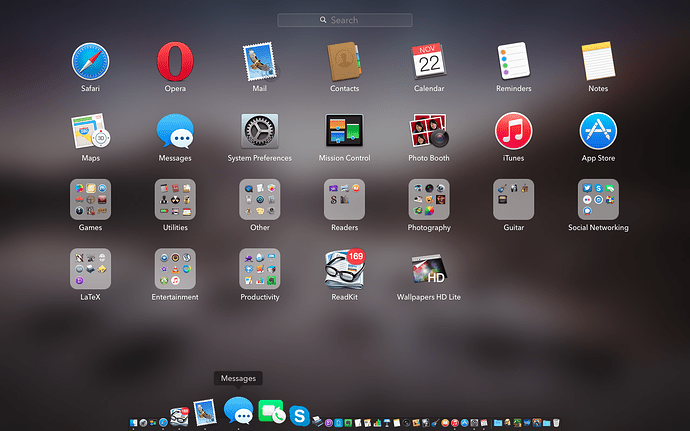Open the Social Networking folder
690x431 pixels.
[x=598, y=200]
